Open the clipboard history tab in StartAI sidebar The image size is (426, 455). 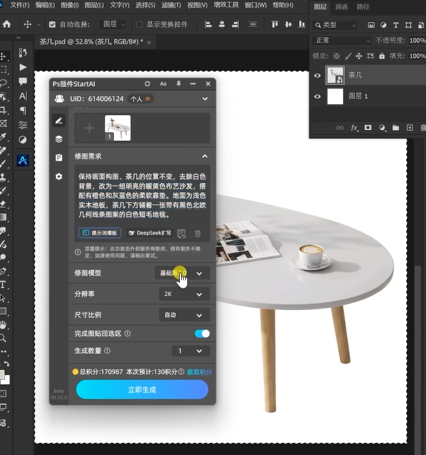coord(59,158)
